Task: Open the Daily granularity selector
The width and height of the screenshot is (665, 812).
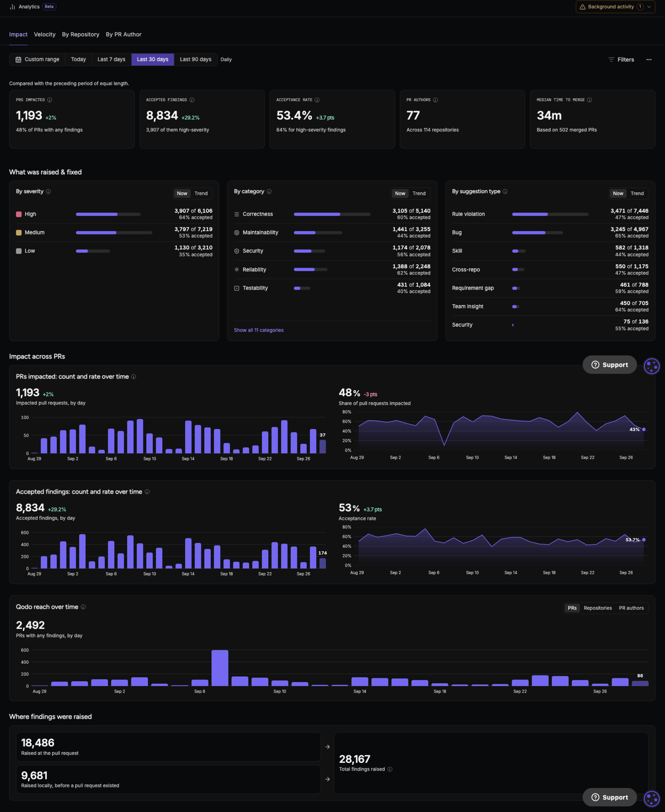Action: (226, 59)
